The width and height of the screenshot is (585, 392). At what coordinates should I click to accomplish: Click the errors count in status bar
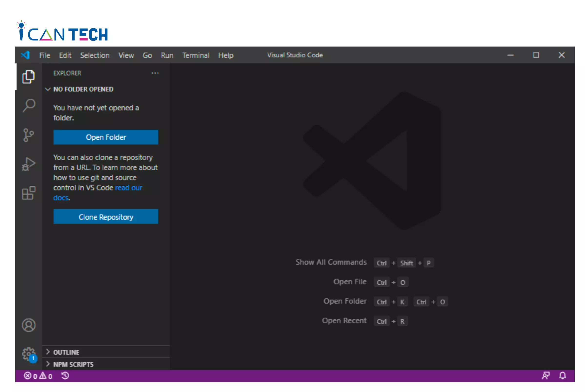(x=30, y=376)
